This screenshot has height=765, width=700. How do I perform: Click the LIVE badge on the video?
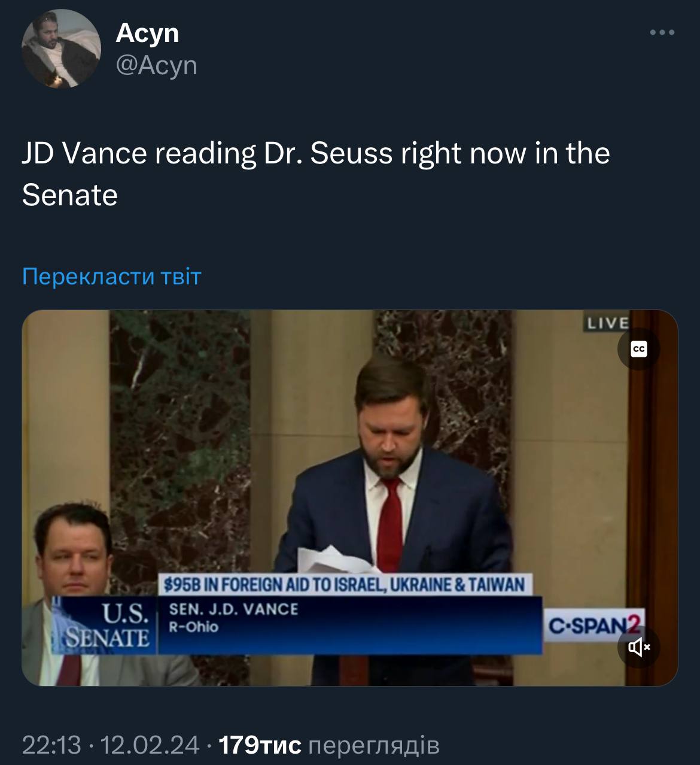coord(608,323)
